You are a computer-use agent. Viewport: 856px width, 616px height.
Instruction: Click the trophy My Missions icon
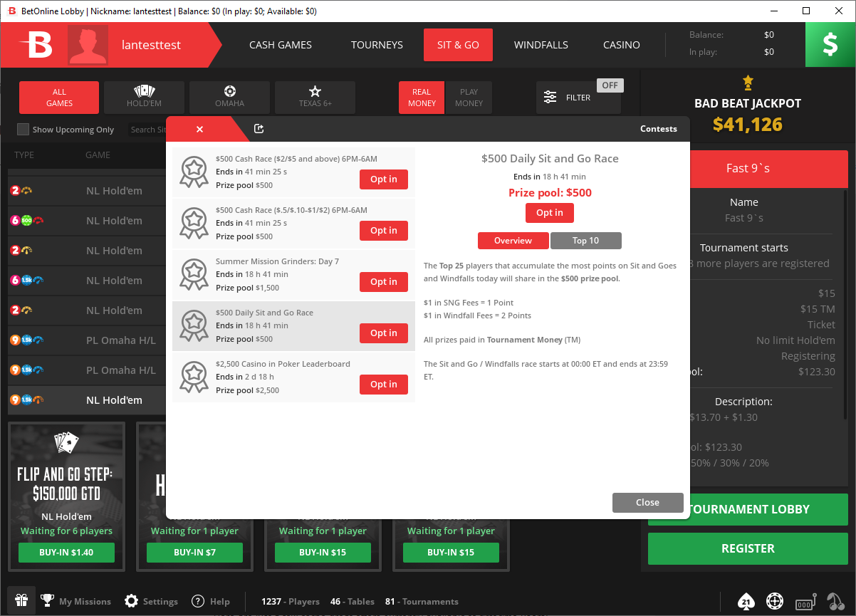click(47, 601)
